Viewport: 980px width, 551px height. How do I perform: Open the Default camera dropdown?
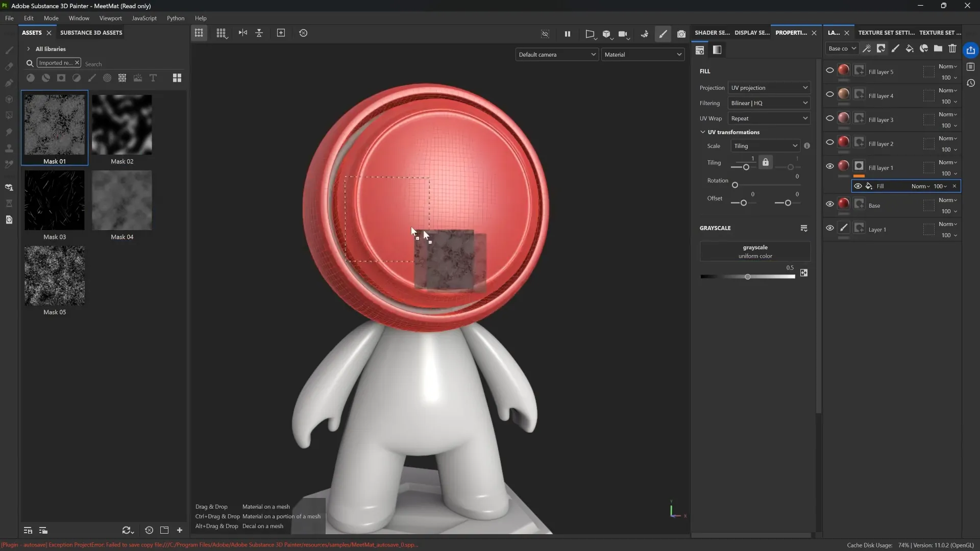point(557,55)
